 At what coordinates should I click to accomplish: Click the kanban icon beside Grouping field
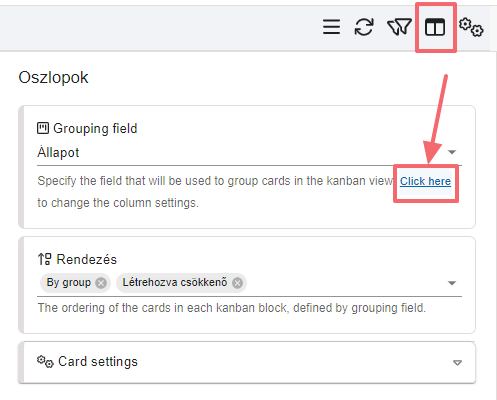[x=43, y=128]
